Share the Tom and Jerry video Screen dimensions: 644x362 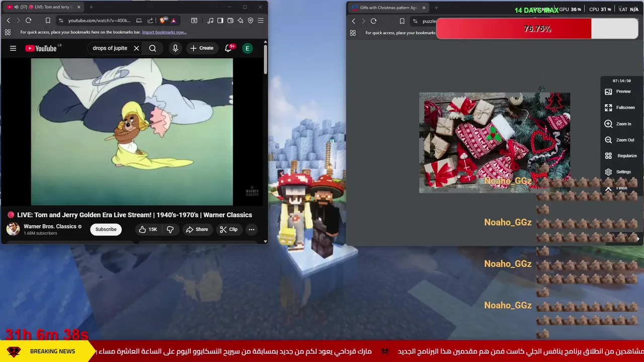tap(197, 229)
